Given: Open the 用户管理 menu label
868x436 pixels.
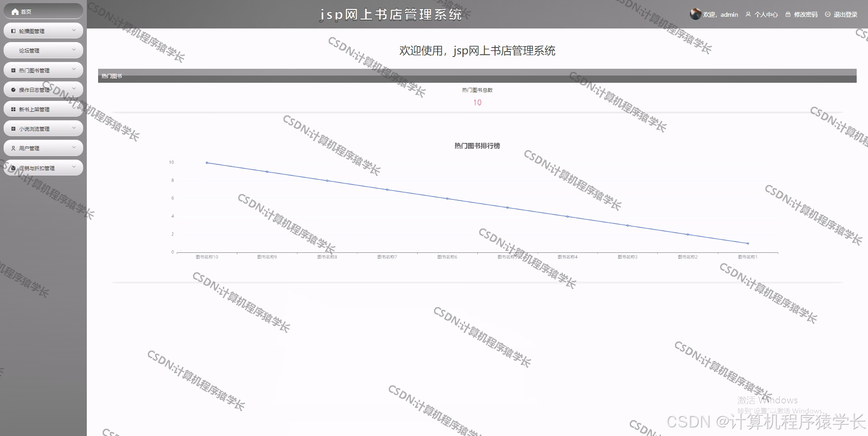Looking at the screenshot, I should (29, 148).
